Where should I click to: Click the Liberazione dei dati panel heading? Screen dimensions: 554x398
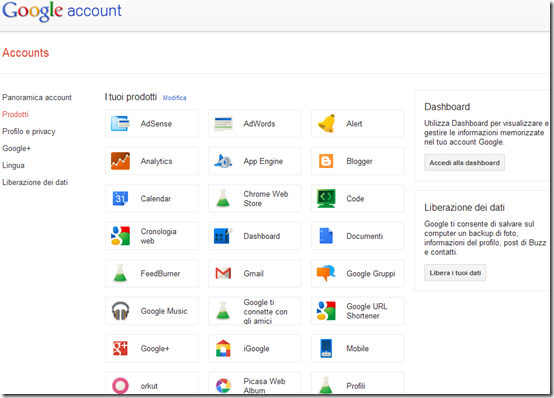464,207
